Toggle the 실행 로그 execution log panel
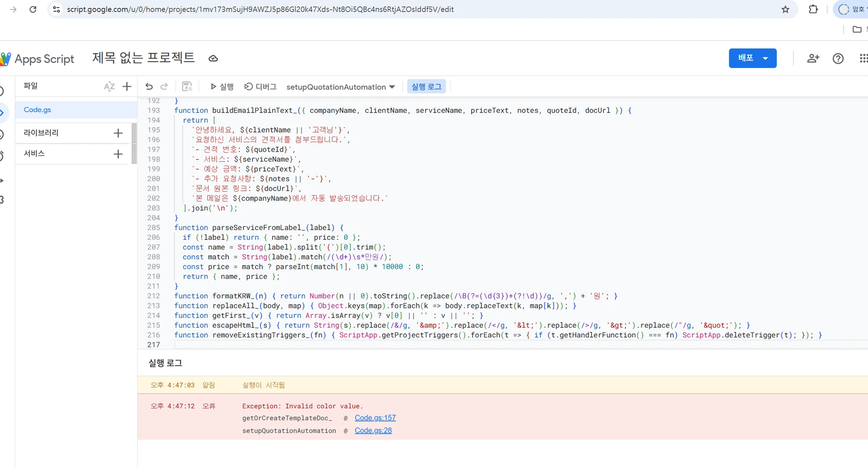Screen dimensions: 868x468 pyautogui.click(x=426, y=87)
